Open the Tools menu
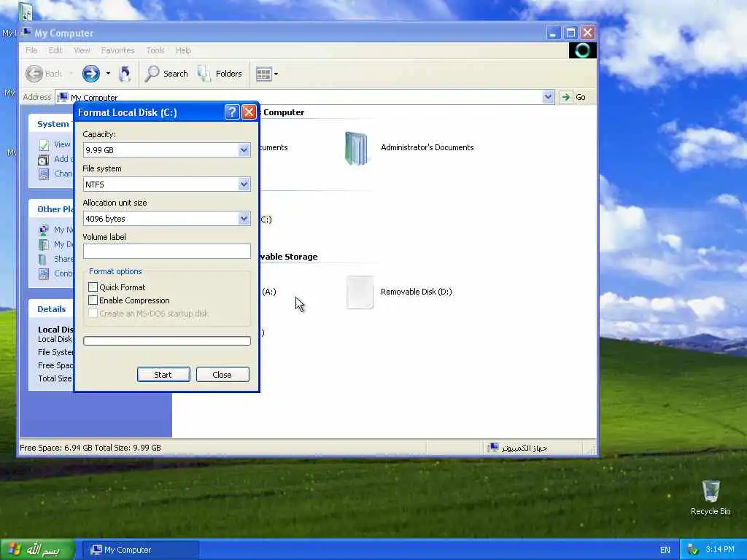This screenshot has width=747, height=560. 155,50
